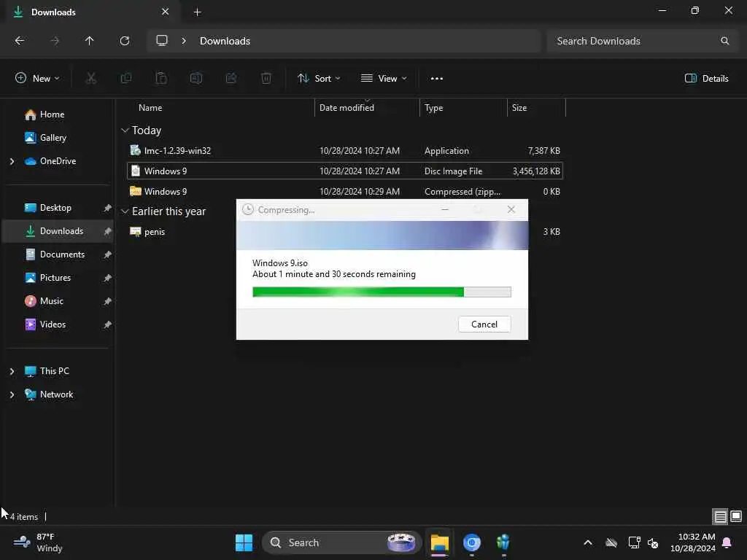This screenshot has height=560, width=747.
Task: Open the See more three-dots menu
Action: pyautogui.click(x=437, y=79)
